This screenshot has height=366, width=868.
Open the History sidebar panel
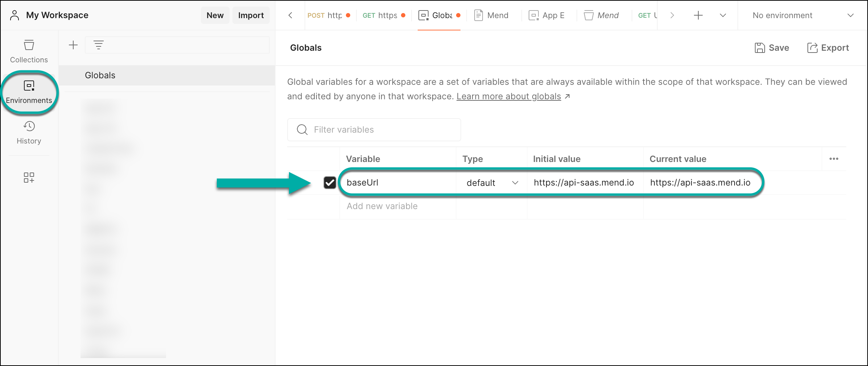[x=29, y=133]
